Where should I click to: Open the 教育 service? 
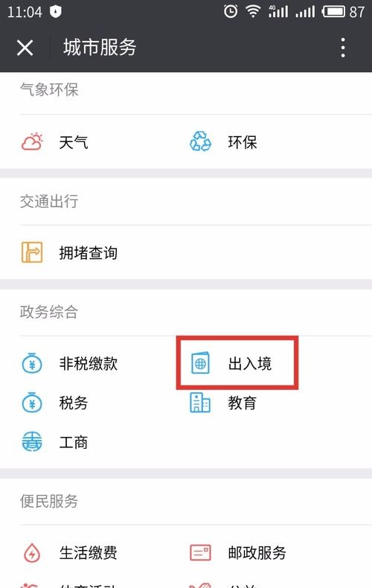coord(243,403)
